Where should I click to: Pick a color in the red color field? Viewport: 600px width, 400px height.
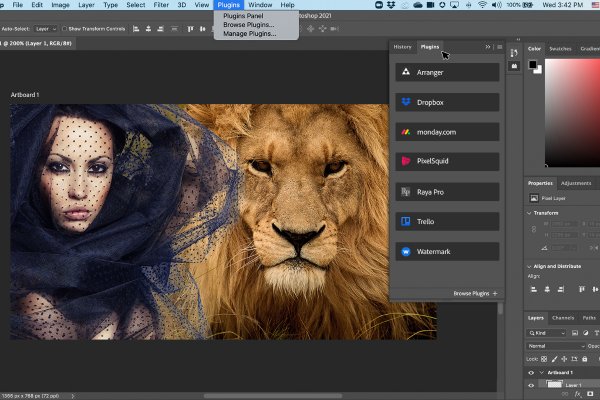(x=572, y=113)
